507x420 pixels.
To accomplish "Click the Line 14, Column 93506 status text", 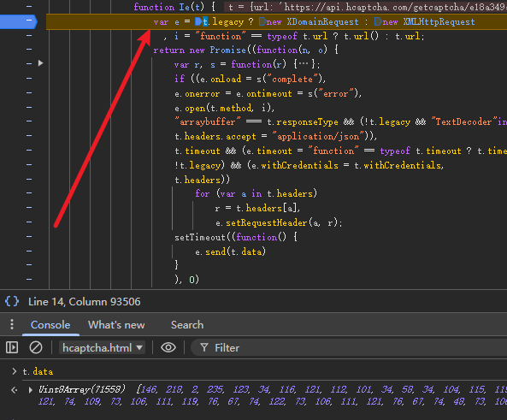I will tap(85, 302).
